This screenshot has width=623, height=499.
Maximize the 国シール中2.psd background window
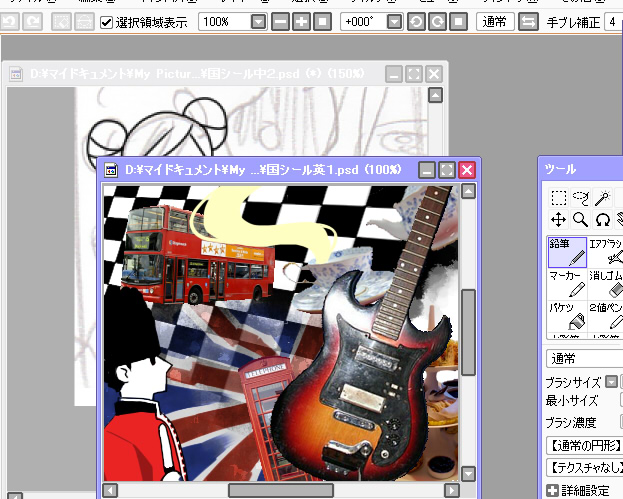point(414,74)
